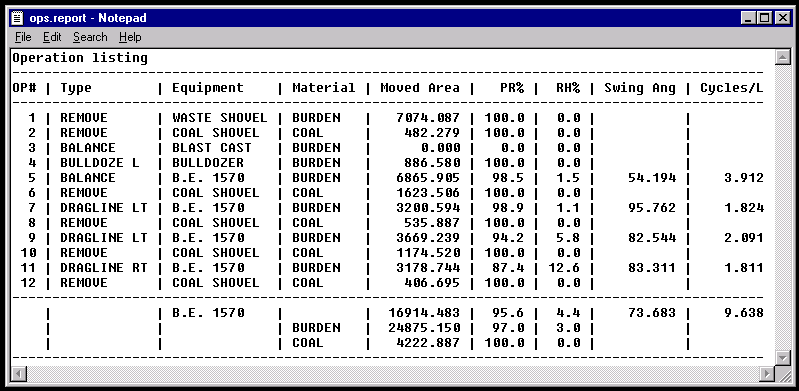Click the moved area value 6865.905
Screen dimensions: 799x391
pyautogui.click(x=428, y=178)
